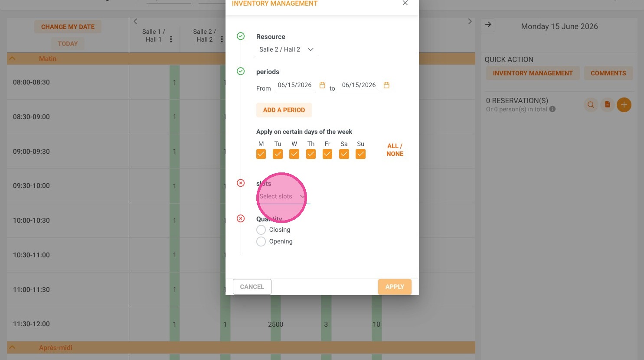Click the CANCEL button
Image resolution: width=644 pixels, height=360 pixels.
[x=252, y=287]
